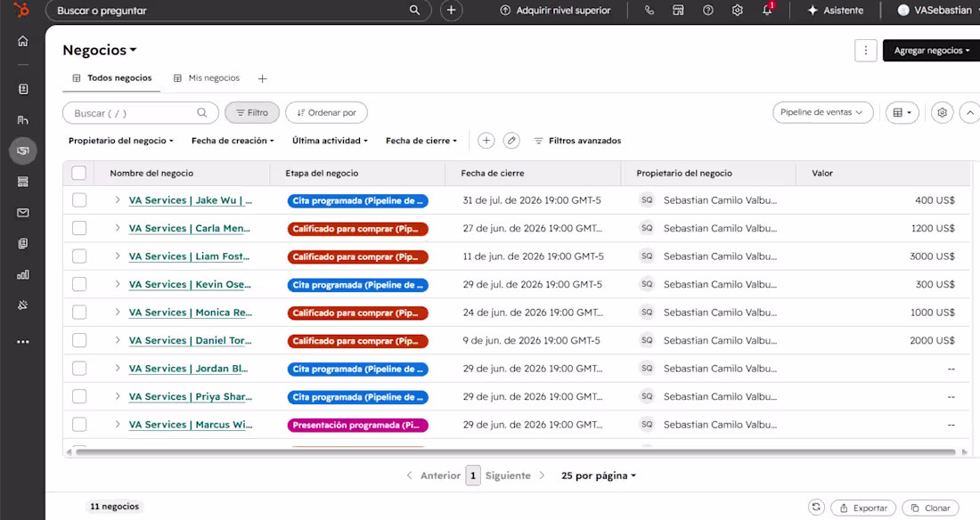
Task: Click the plus create button in top bar
Action: point(452,10)
